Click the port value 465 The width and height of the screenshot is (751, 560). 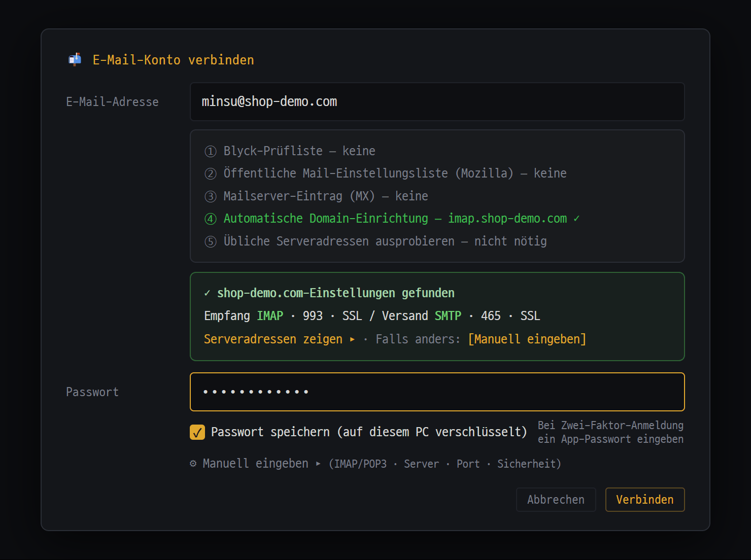coord(491,316)
